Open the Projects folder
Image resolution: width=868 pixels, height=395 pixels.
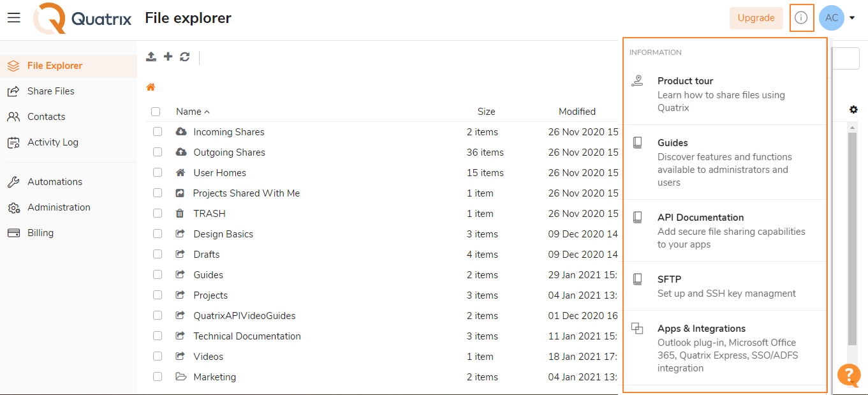(210, 295)
